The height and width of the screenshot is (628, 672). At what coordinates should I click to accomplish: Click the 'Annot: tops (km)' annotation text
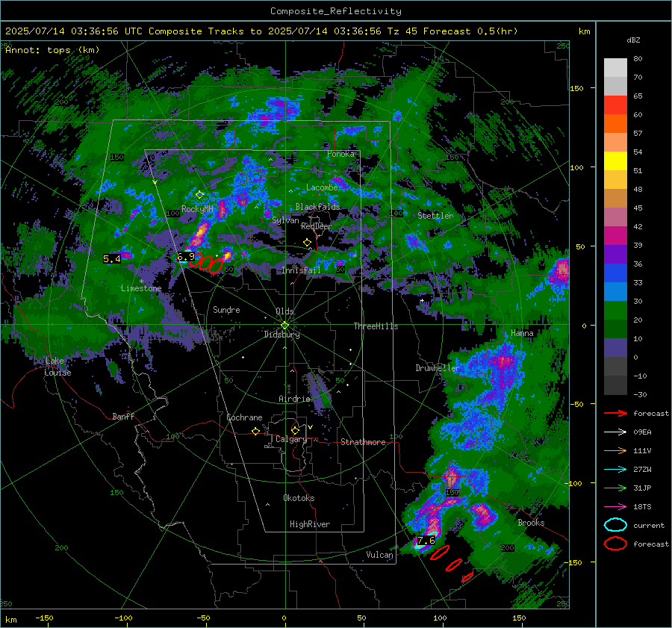click(53, 50)
